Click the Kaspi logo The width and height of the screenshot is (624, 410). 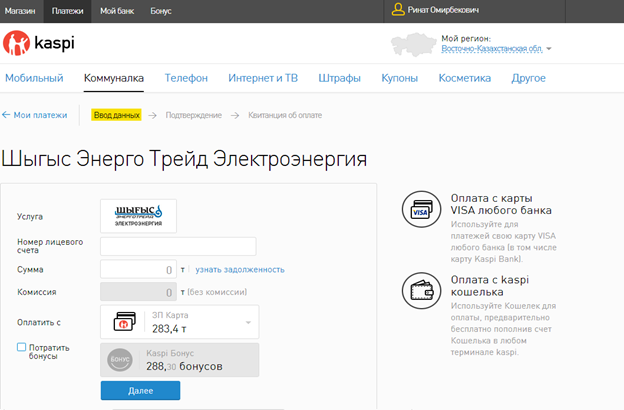pos(39,43)
